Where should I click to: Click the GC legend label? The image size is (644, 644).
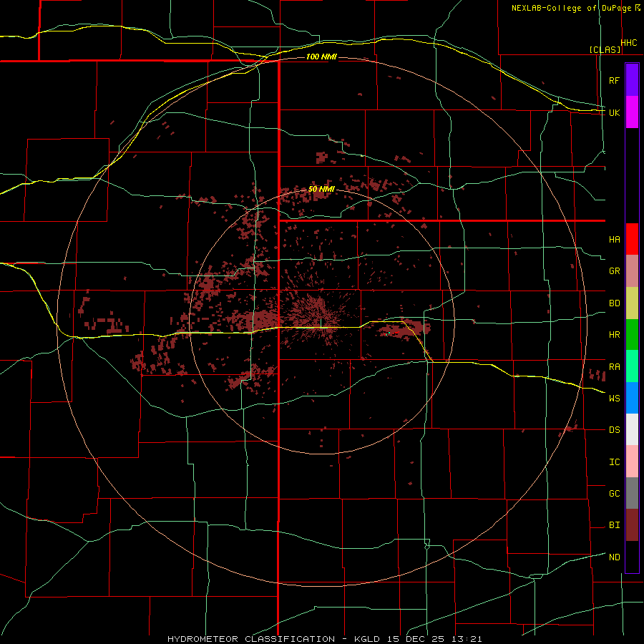(614, 494)
